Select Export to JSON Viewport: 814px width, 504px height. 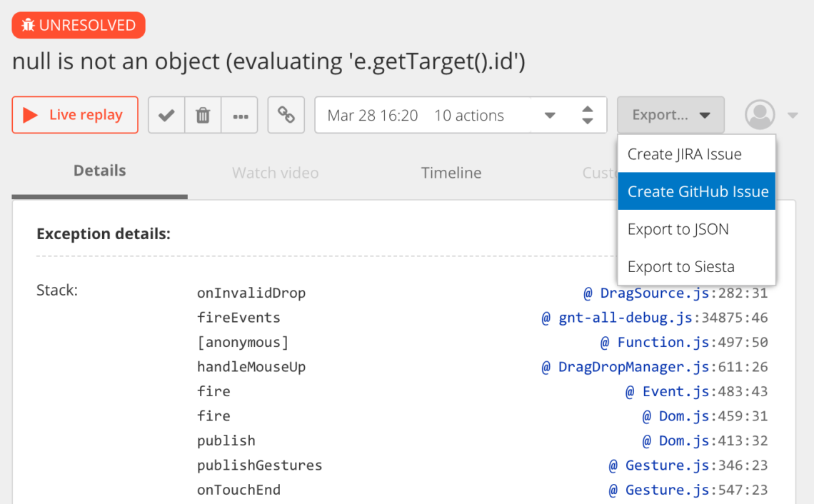[678, 229]
